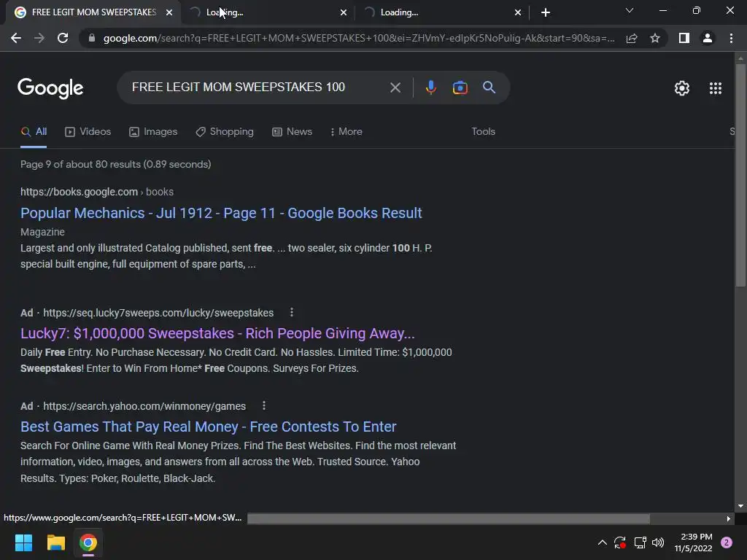Image resolution: width=747 pixels, height=560 pixels.
Task: Open the Windows Start menu
Action: click(23, 542)
